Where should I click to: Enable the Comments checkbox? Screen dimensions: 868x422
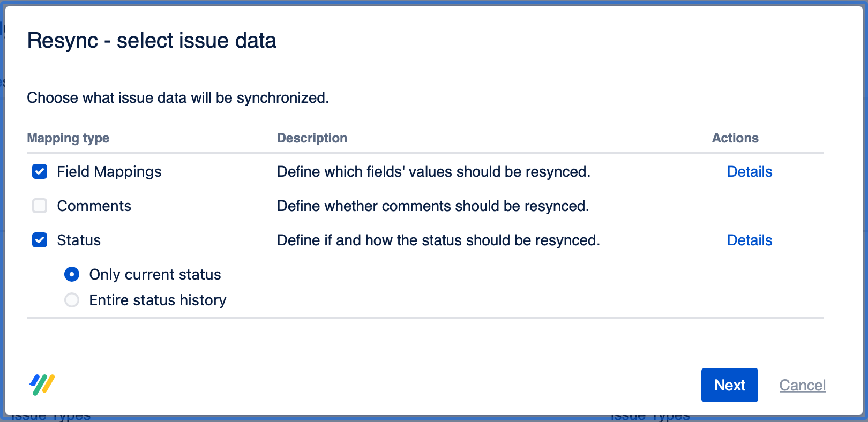40,206
